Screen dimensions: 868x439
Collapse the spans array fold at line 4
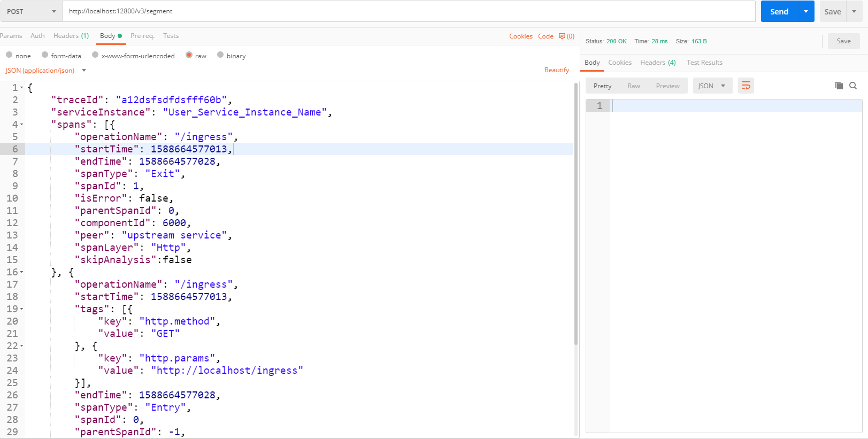[22, 125]
